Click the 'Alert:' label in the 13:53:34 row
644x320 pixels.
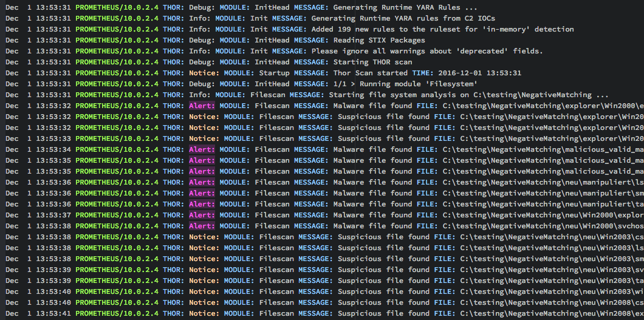pyautogui.click(x=202, y=150)
